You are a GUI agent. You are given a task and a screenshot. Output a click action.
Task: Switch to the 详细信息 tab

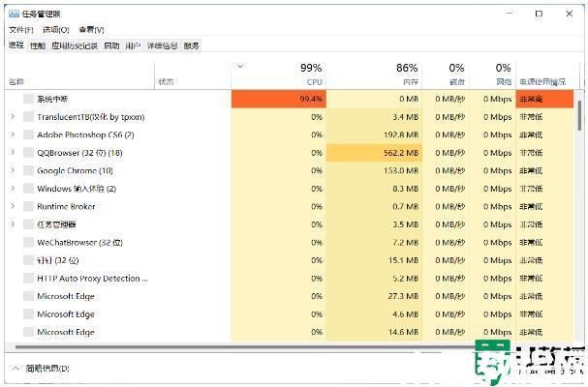[162, 45]
